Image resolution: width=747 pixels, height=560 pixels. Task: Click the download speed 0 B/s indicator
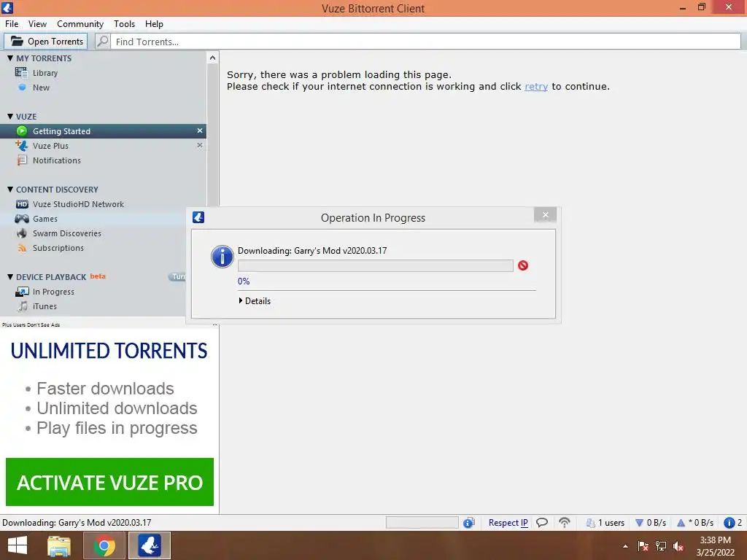point(651,522)
